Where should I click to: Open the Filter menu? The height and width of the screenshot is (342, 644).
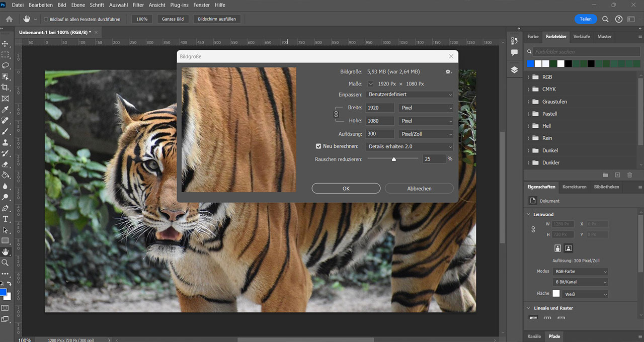click(138, 5)
